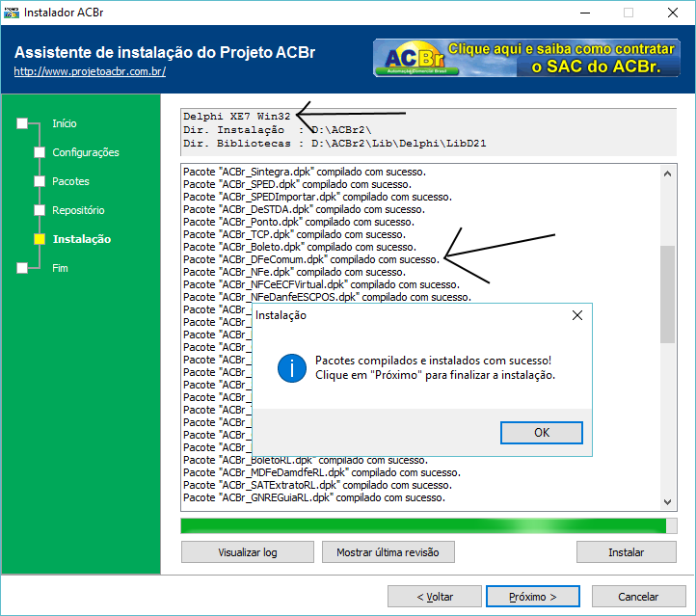The image size is (696, 616).
Task: Select the ACBr_GNREGuiaRL.dpk log line
Action: click(314, 497)
